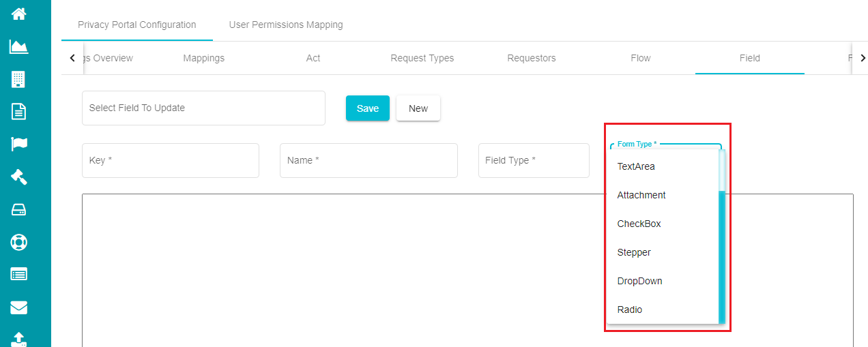The image size is (868, 347).
Task: Open the document file icon
Action: pos(18,112)
